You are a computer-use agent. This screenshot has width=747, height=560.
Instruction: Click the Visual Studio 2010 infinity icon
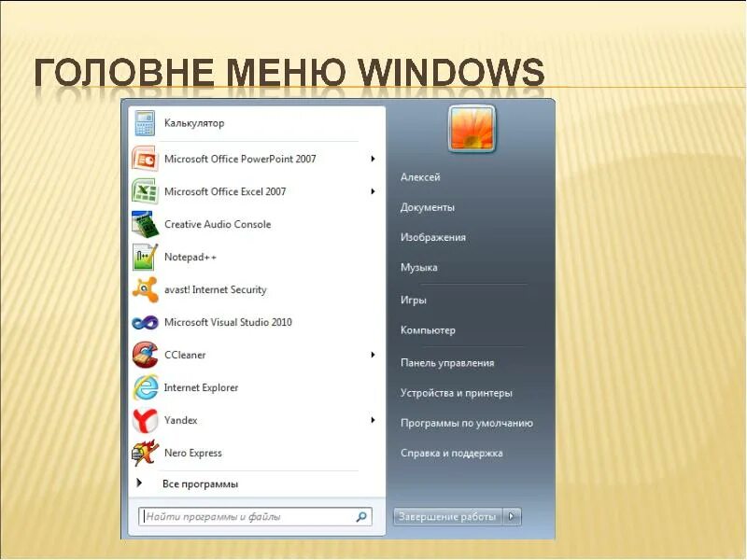145,322
